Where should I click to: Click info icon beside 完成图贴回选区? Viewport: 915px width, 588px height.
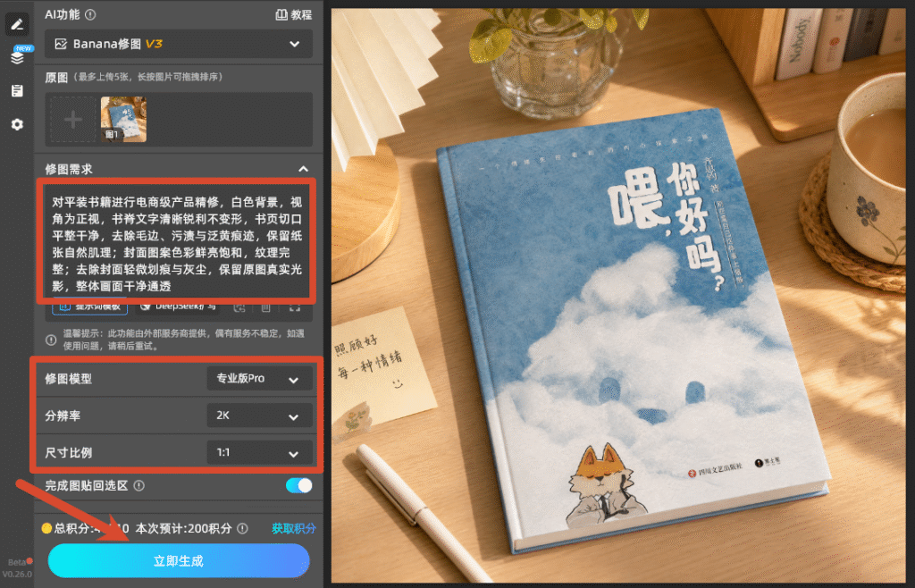coord(139,485)
